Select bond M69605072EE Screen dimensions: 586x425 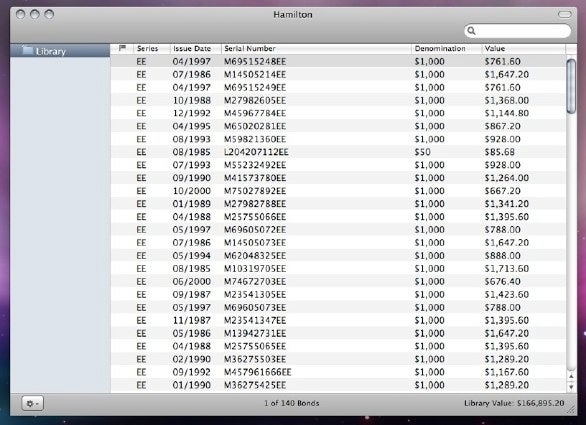pos(338,230)
